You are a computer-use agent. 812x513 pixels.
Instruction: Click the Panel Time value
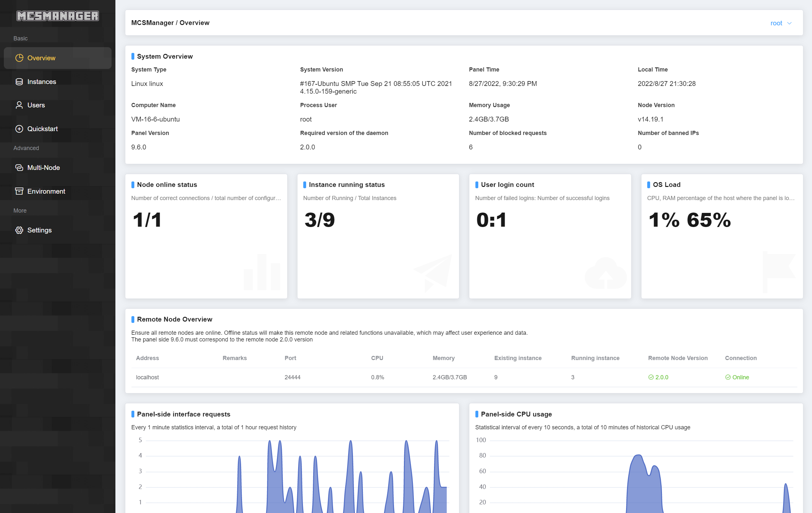pyautogui.click(x=503, y=83)
